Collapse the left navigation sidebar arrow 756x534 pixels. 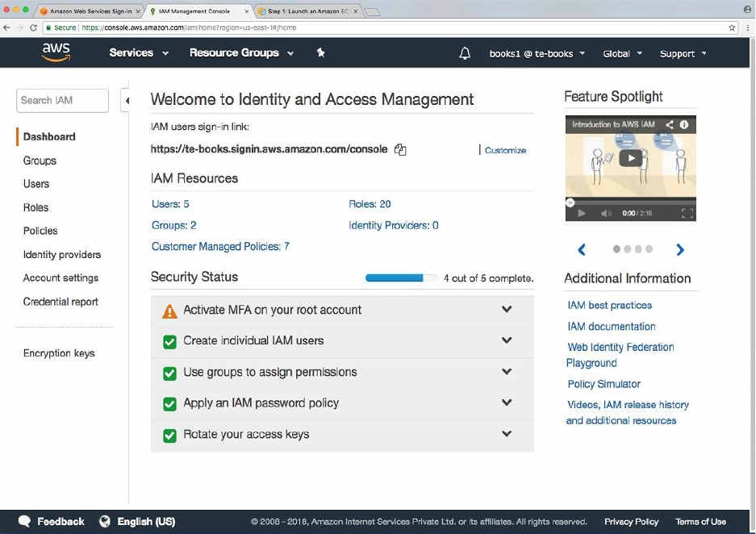[x=126, y=101]
